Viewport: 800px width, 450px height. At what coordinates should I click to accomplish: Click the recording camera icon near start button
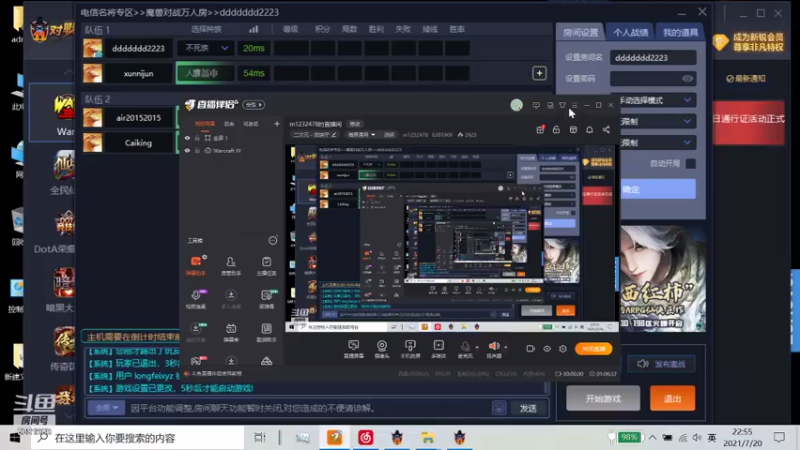[x=530, y=348]
